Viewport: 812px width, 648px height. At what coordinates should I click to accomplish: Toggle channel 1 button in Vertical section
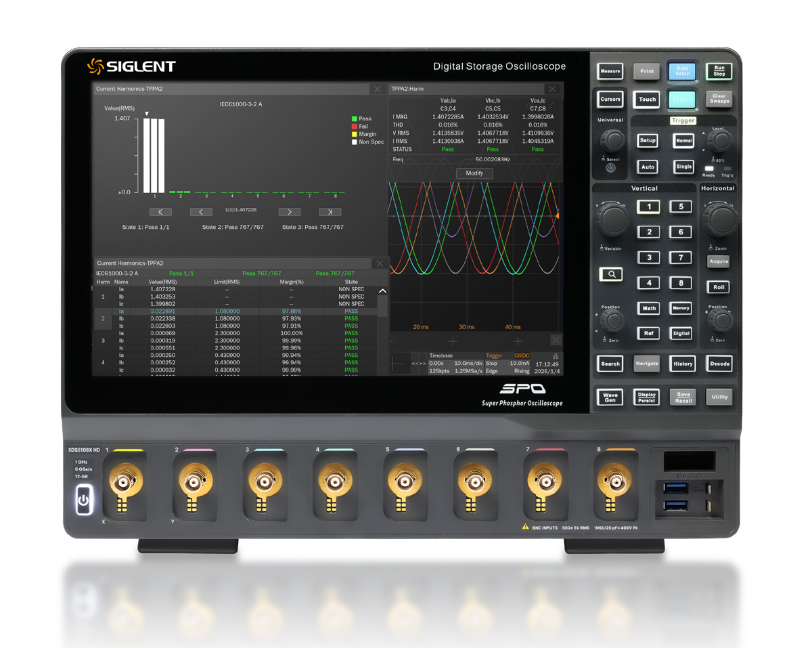[649, 207]
